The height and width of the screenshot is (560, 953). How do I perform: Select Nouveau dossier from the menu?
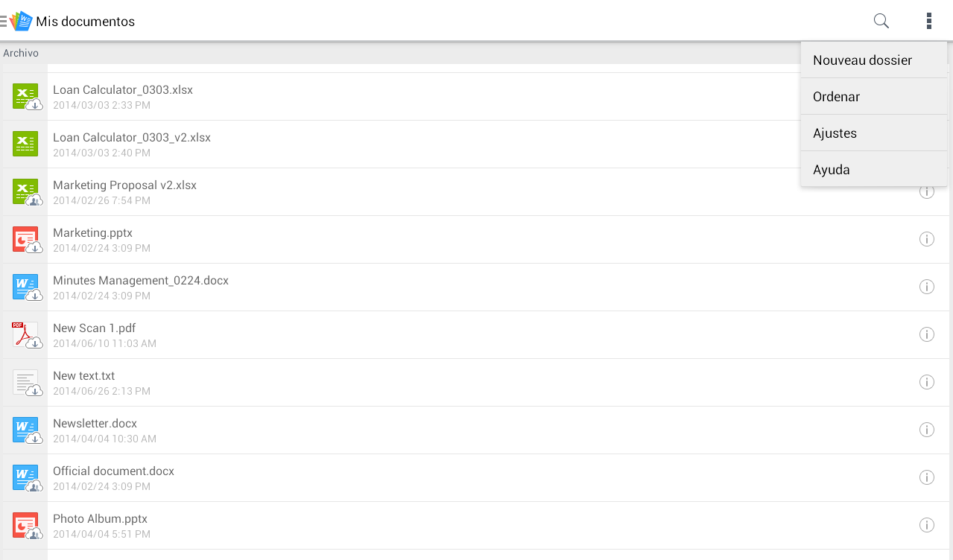point(862,60)
